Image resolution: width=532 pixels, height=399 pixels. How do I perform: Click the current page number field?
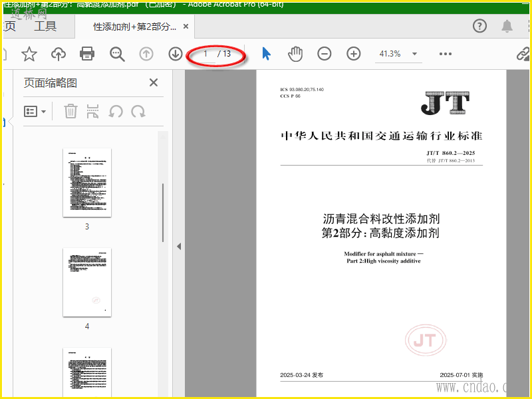click(x=205, y=54)
